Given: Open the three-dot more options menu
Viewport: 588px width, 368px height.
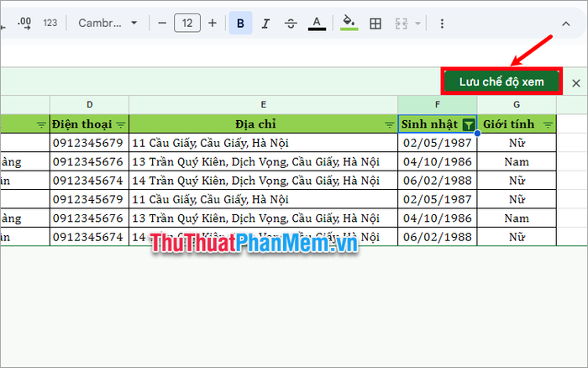Looking at the screenshot, I should (x=442, y=24).
